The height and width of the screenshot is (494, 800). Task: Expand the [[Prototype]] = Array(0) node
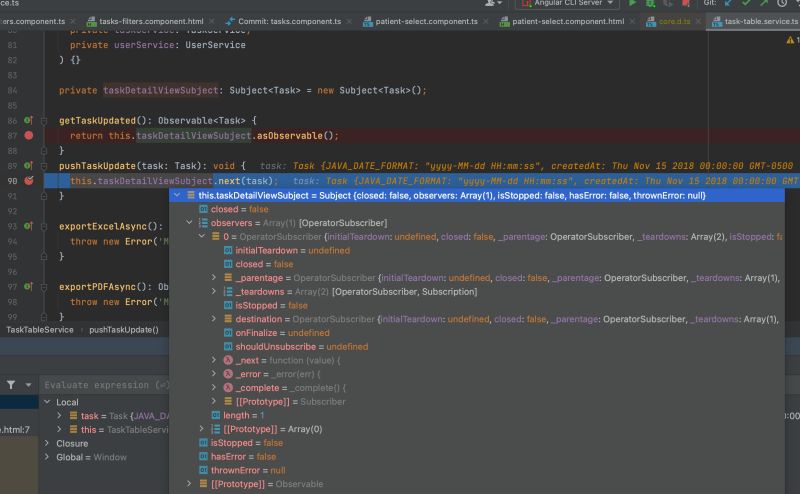point(202,429)
